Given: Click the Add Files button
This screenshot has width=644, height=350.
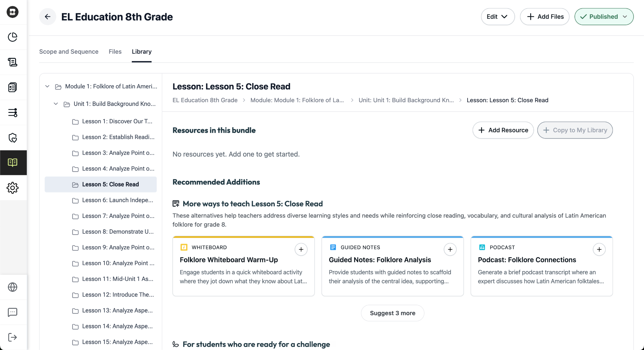Looking at the screenshot, I should [545, 17].
